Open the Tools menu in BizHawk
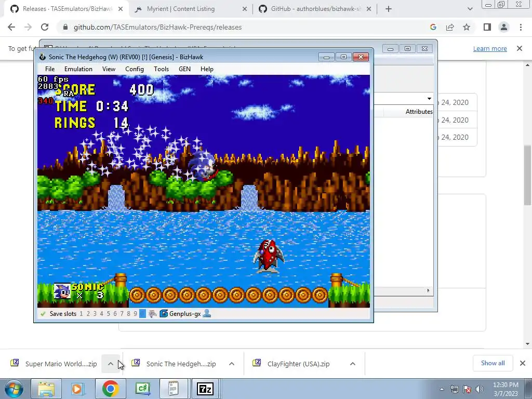 pos(161,69)
